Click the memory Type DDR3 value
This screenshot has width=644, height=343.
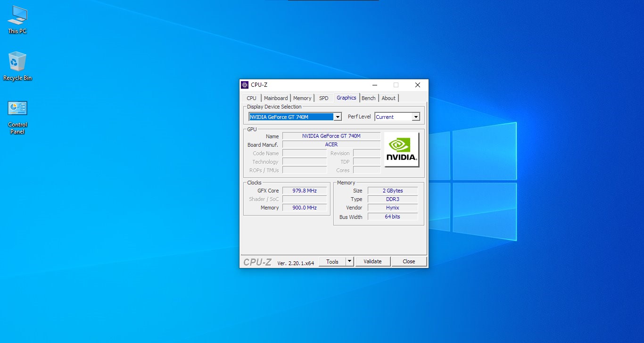393,199
